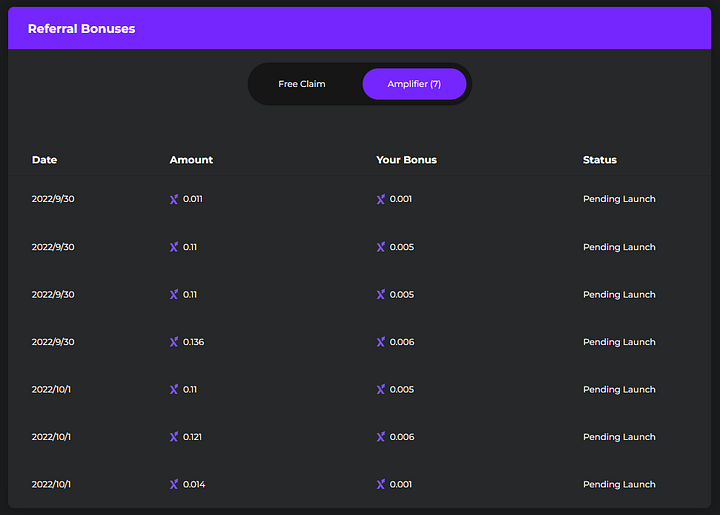The image size is (720, 515).
Task: Click token icon beside 2022/10/1 0.005 bonus
Action: [381, 390]
